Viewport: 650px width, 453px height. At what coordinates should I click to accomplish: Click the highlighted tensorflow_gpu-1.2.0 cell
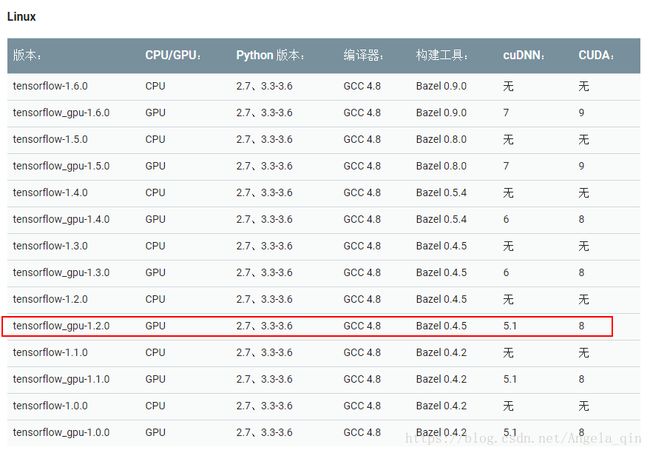[x=61, y=326]
